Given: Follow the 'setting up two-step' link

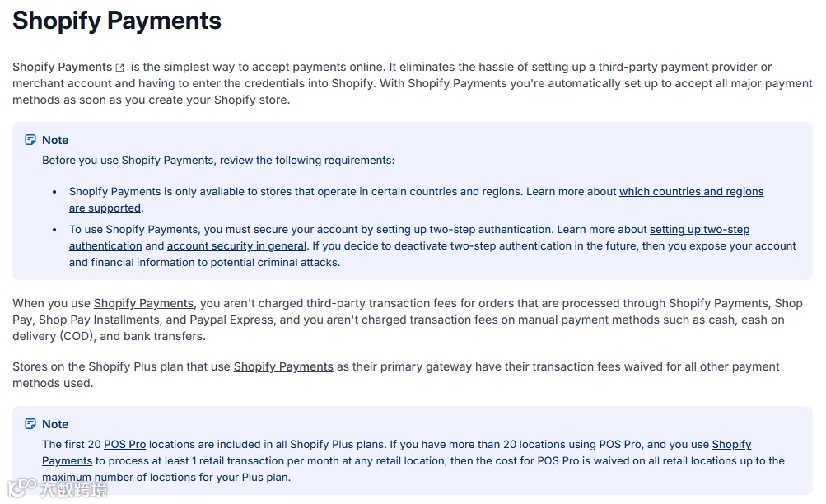Looking at the screenshot, I should click(699, 230).
